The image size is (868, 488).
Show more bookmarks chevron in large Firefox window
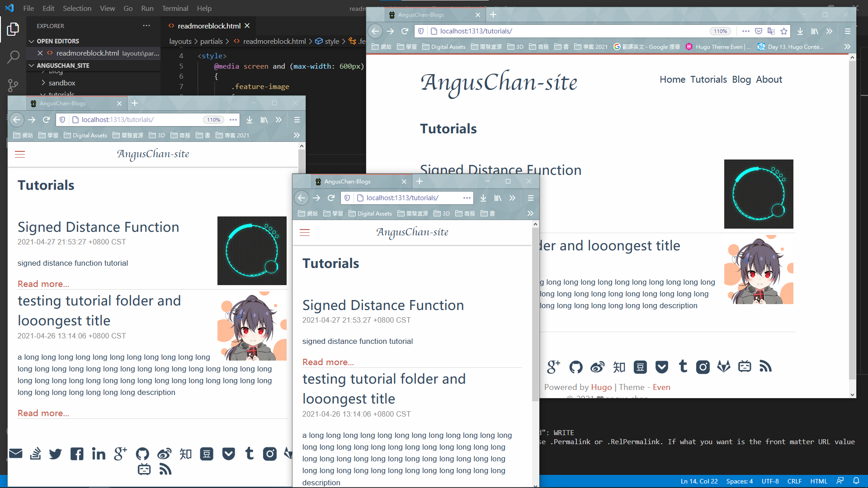pos(847,47)
